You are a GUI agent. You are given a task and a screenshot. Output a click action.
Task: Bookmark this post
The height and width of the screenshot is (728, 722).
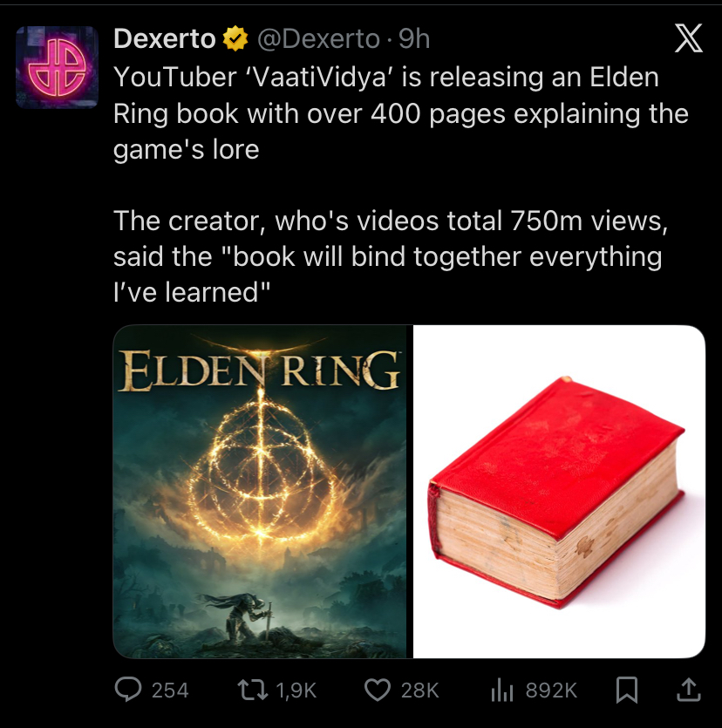coord(626,690)
